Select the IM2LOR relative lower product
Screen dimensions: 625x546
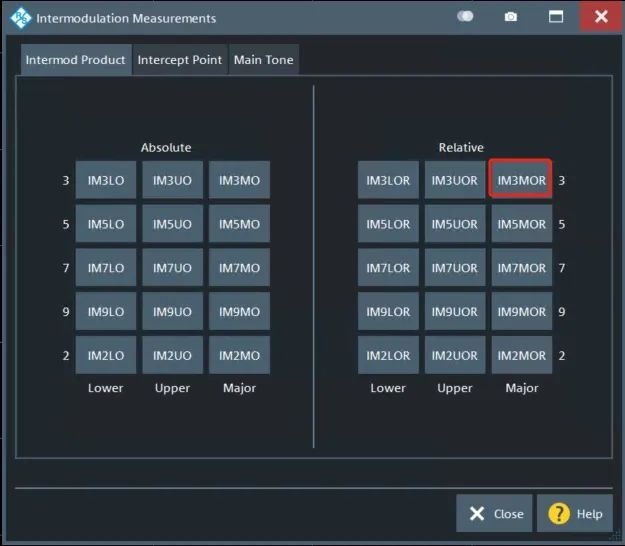388,356
